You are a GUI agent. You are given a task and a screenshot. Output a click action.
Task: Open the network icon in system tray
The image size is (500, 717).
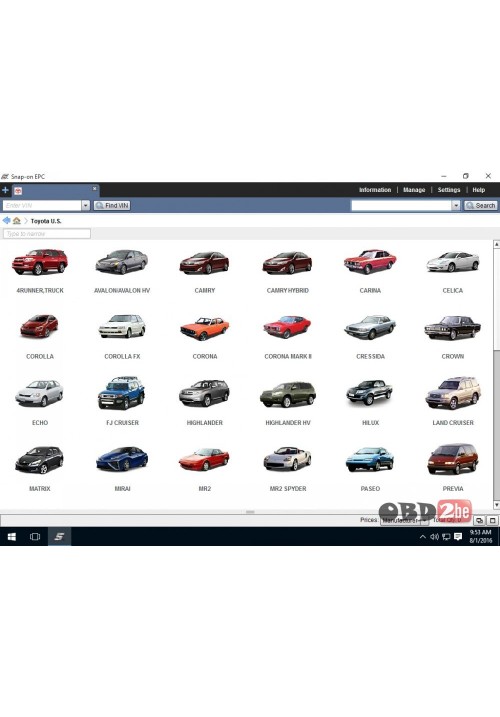[446, 537]
